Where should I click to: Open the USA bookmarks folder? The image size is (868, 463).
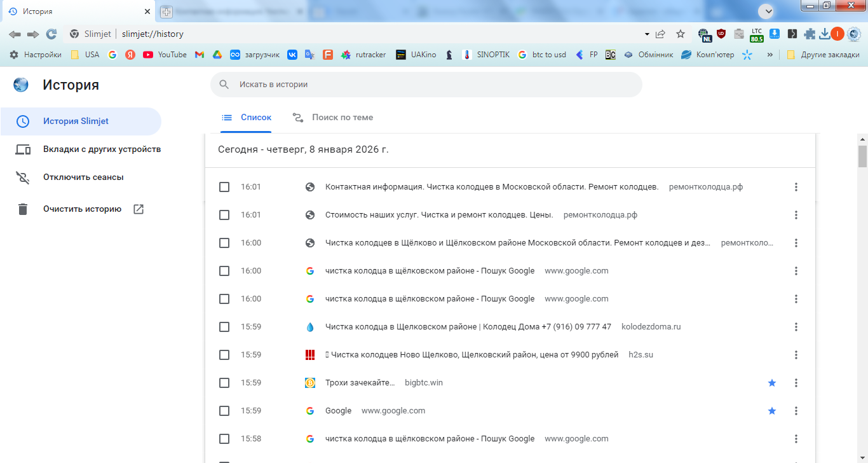coord(85,55)
